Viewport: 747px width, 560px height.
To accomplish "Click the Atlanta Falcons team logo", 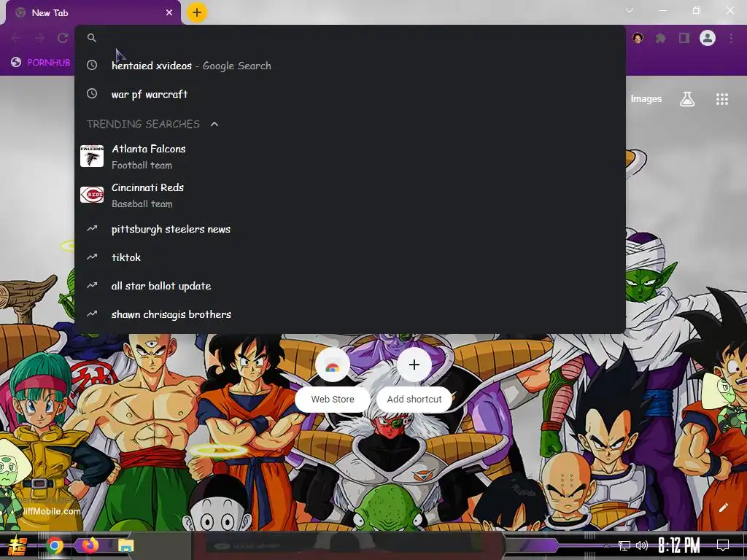I will point(92,156).
